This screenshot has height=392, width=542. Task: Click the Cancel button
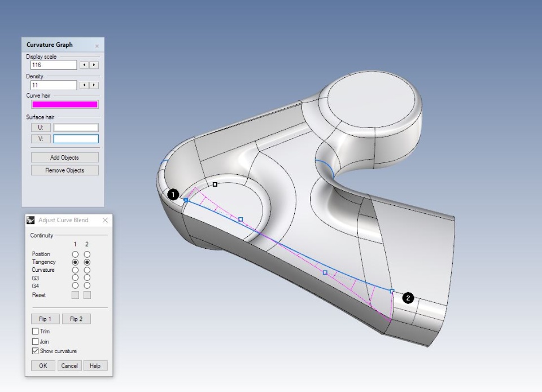[x=69, y=365]
